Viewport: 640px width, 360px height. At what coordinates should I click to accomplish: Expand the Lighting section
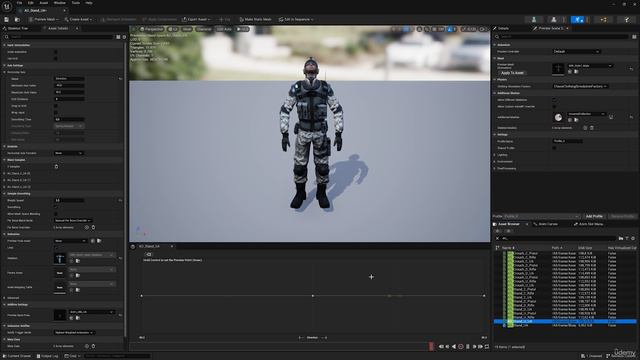point(495,155)
